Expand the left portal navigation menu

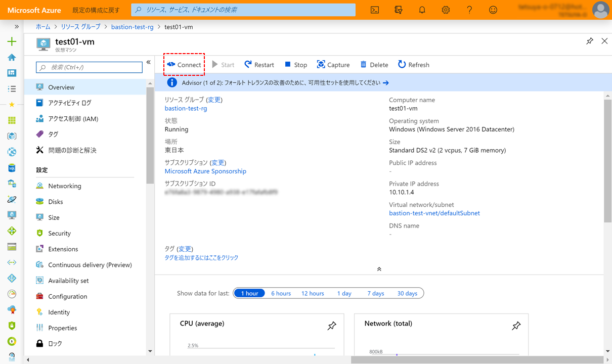coord(17,26)
